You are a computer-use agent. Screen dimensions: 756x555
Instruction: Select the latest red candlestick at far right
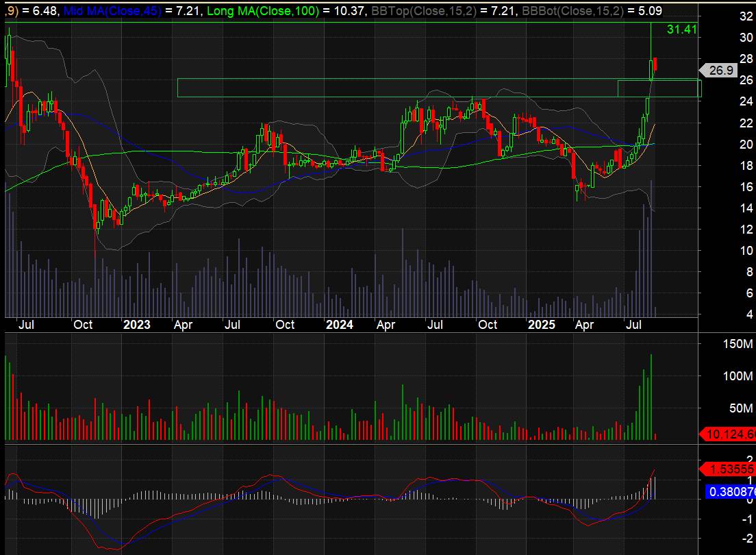click(655, 64)
